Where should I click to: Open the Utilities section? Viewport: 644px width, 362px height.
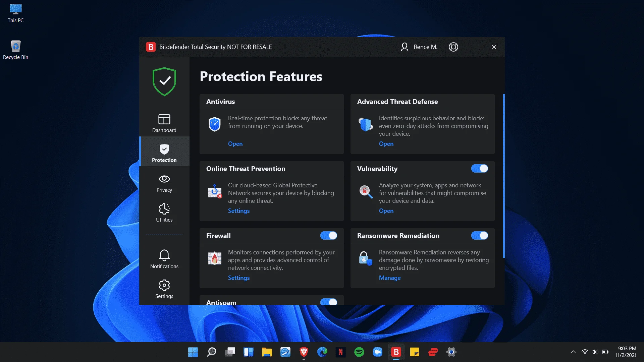(x=164, y=213)
